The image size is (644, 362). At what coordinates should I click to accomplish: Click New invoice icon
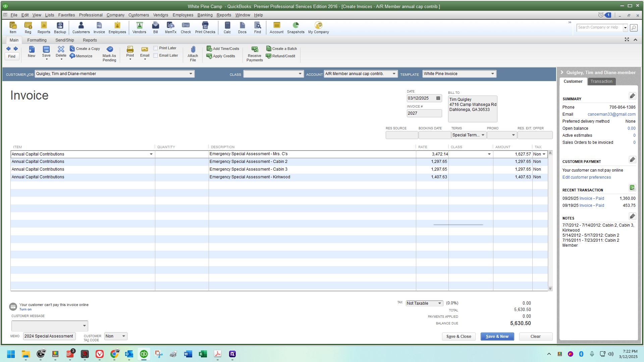tap(31, 52)
